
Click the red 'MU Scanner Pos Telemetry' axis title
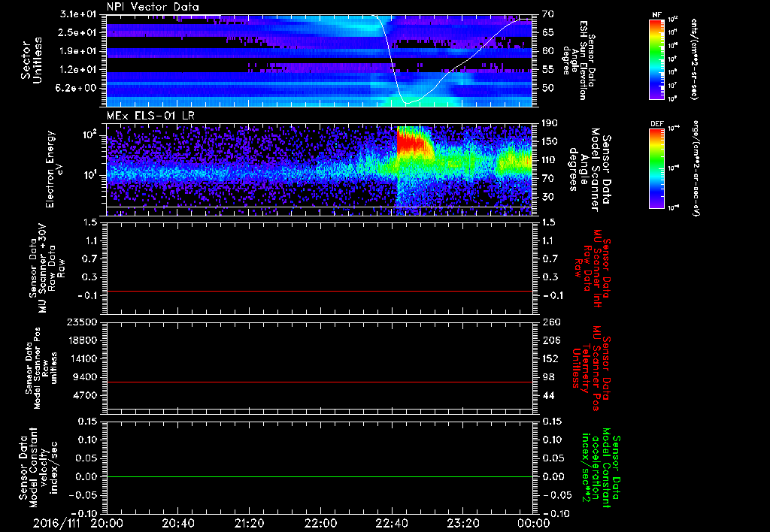coord(592,368)
